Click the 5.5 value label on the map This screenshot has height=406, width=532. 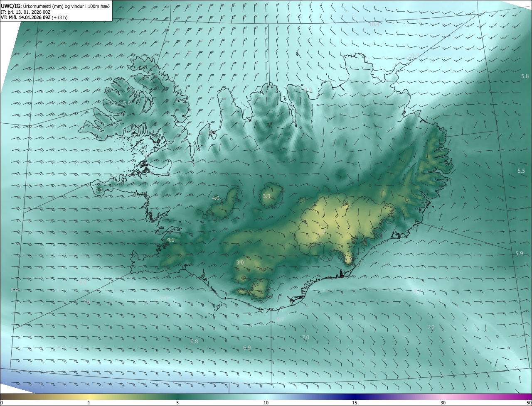tap(521, 171)
